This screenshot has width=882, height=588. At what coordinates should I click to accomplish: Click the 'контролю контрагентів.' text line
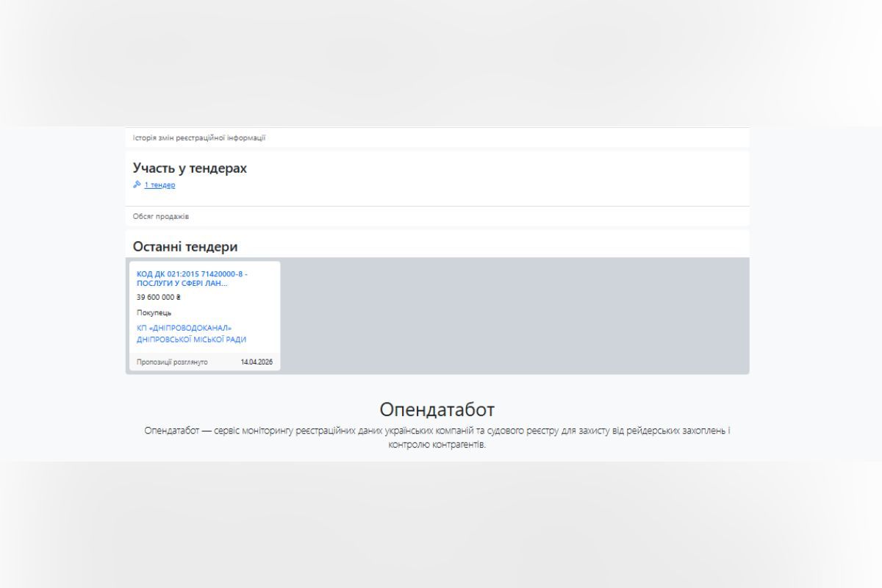pos(437,445)
